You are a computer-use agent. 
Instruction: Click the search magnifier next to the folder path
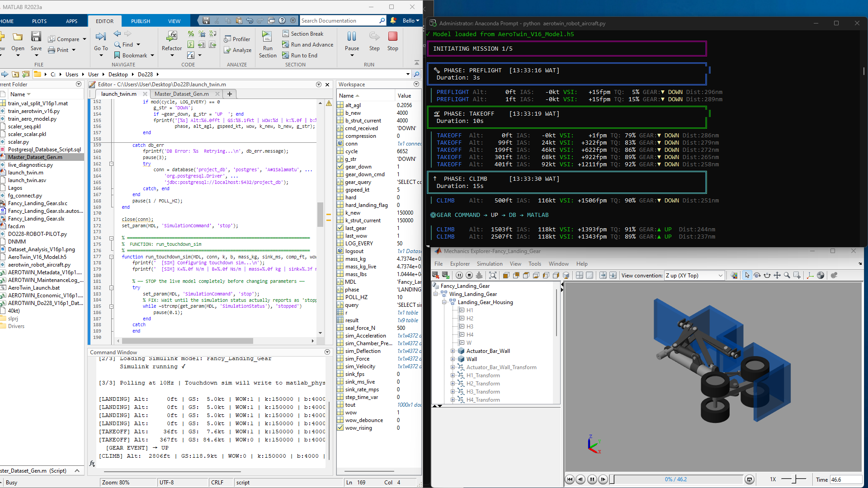coord(416,74)
